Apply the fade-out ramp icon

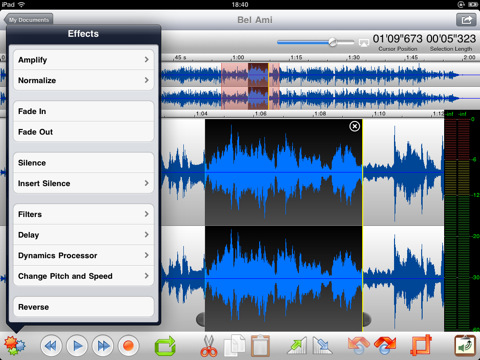pyautogui.click(x=322, y=346)
